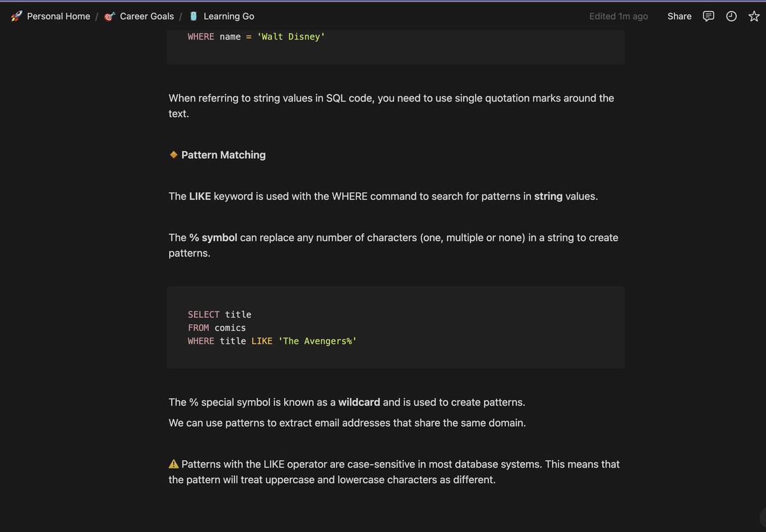The image size is (766, 532).
Task: Click the bold word 'string' in the LIKE paragraph
Action: (x=548, y=196)
